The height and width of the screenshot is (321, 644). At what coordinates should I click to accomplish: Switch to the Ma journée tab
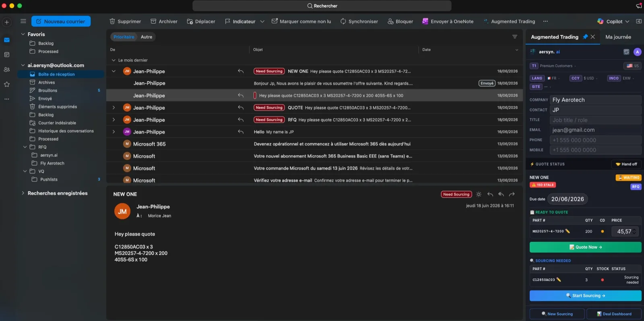618,37
